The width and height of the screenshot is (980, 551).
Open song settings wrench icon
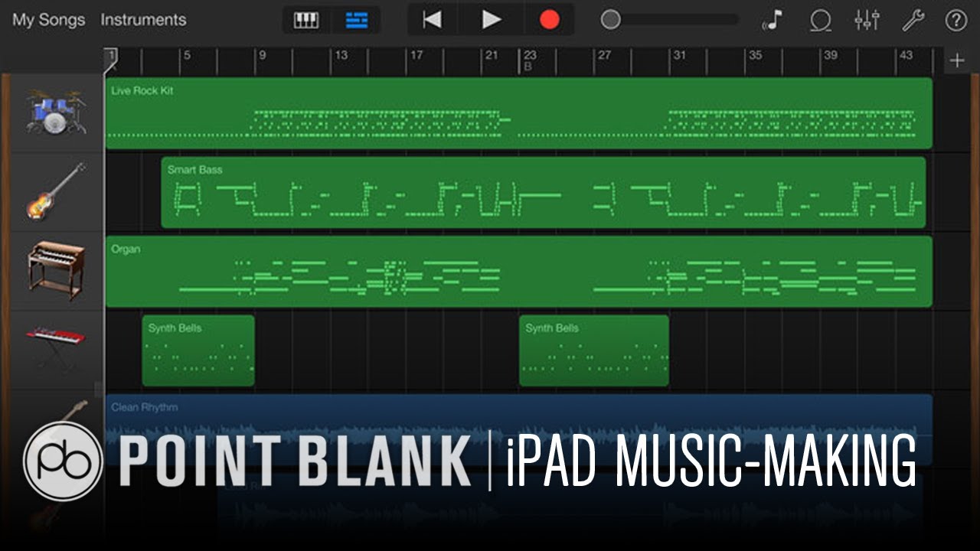tap(913, 20)
